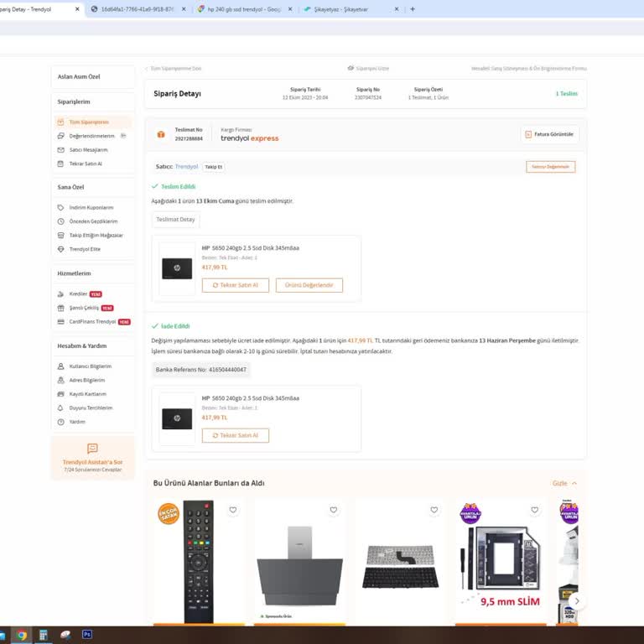Screen dimensions: 644x644
Task: Switch to the hp 240 gb ssd trendyol tab
Action: (244, 9)
